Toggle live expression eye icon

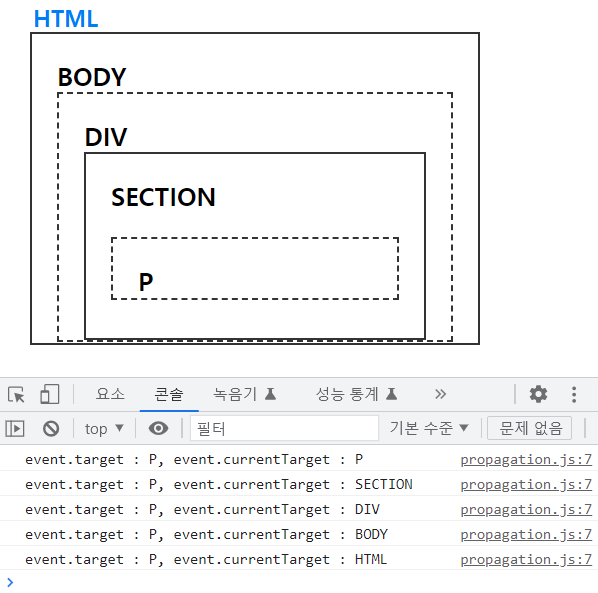coord(158,428)
